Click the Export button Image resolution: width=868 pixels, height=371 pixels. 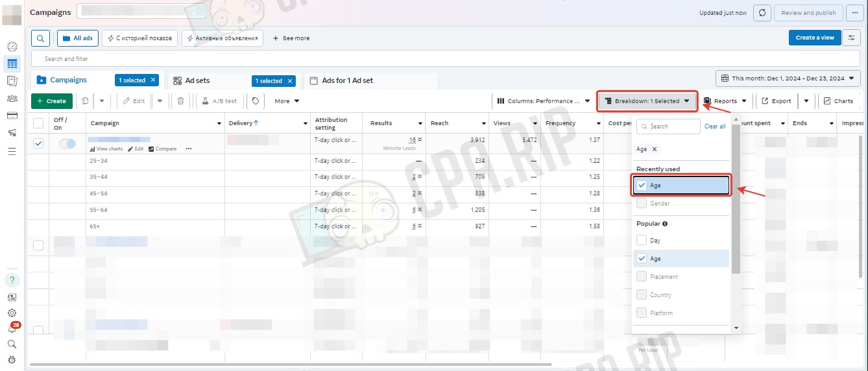[x=777, y=101]
